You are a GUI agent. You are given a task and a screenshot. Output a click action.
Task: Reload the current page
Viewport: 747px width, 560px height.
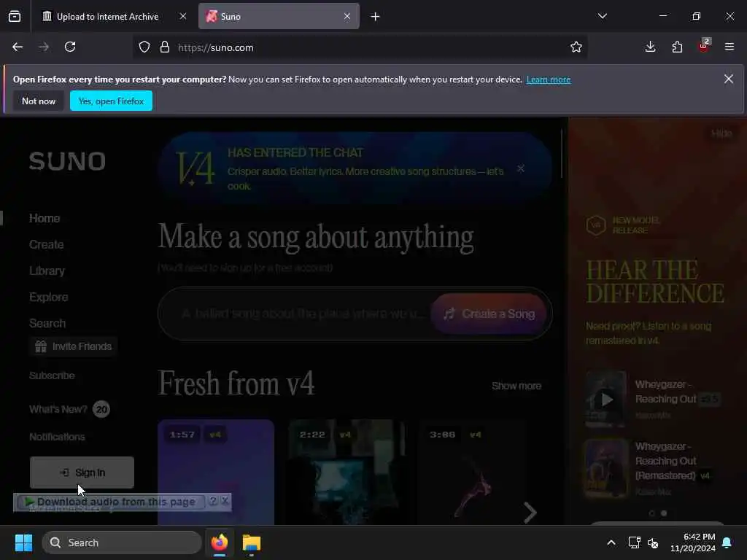pos(70,47)
